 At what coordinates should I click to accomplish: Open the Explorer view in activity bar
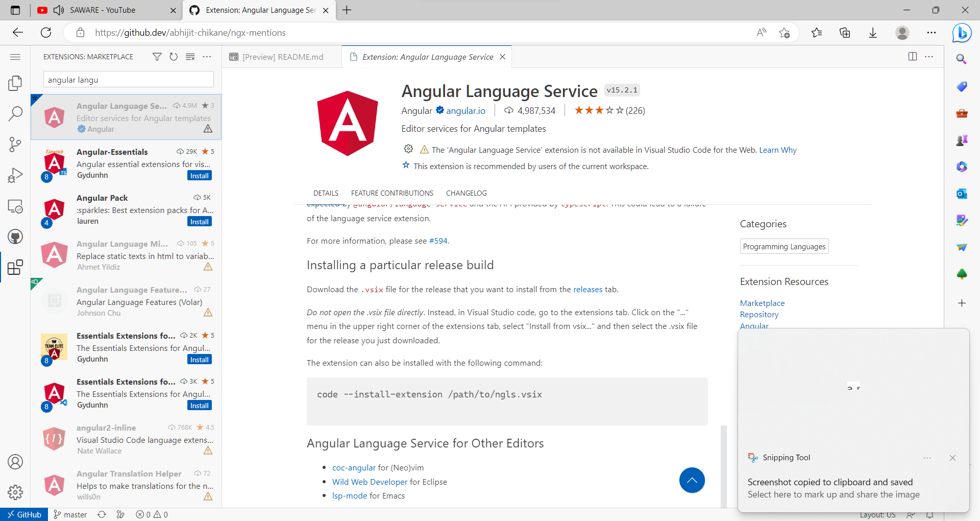point(15,83)
